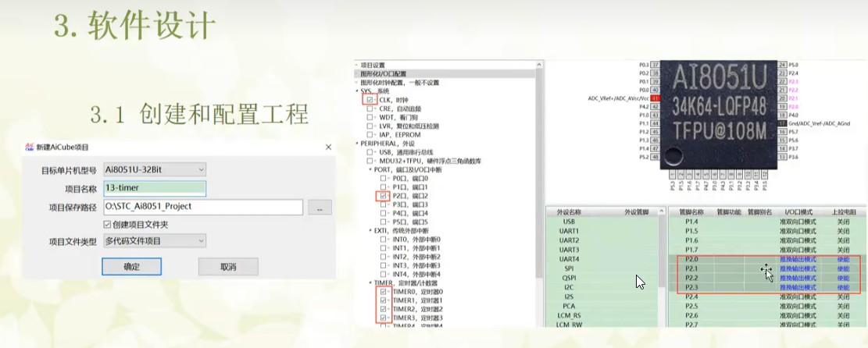The width and height of the screenshot is (868, 348).
Task: Click pin 44 labeled P1.1
Action: coord(655,123)
